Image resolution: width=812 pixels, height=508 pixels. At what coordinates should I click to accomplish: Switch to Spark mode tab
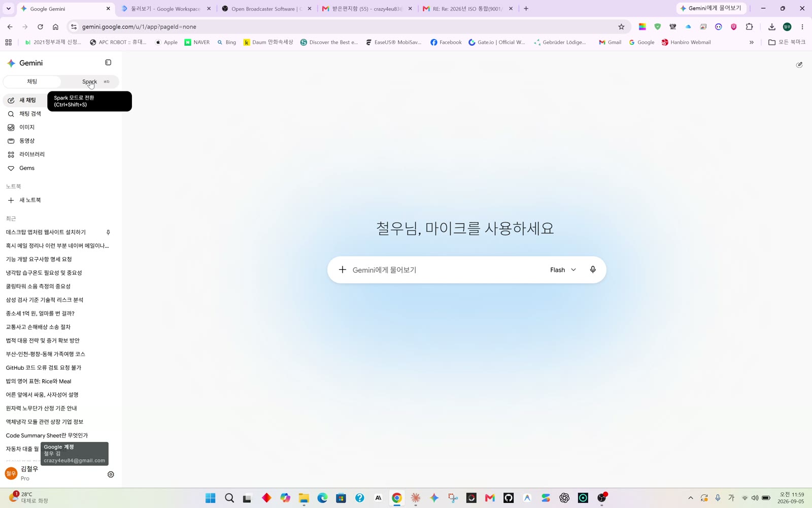[90, 82]
